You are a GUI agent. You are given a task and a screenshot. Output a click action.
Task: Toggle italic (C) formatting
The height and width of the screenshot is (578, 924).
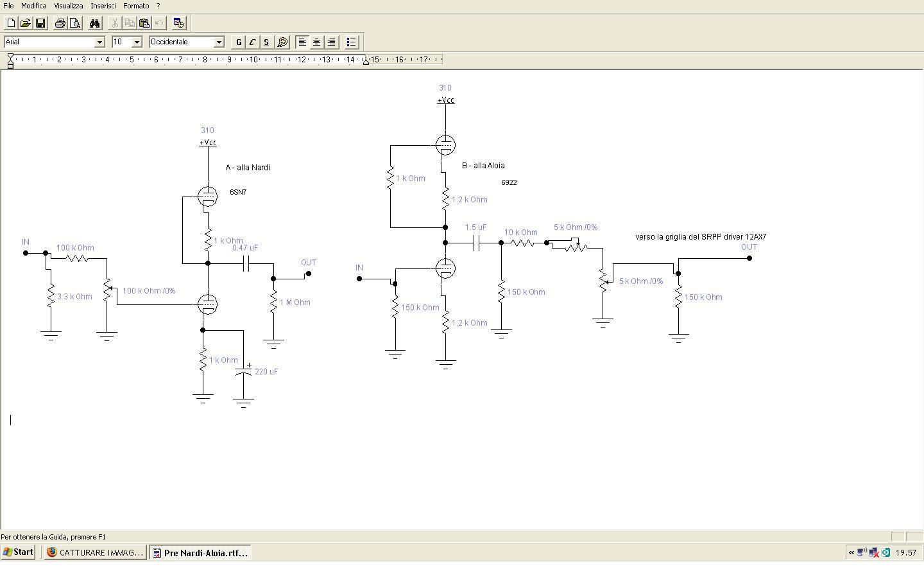[x=253, y=42]
